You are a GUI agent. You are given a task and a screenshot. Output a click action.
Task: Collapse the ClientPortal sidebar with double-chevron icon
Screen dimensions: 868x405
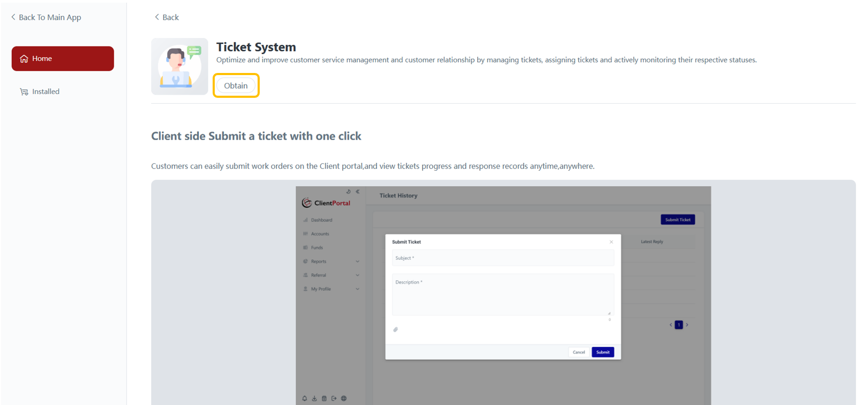(x=358, y=191)
